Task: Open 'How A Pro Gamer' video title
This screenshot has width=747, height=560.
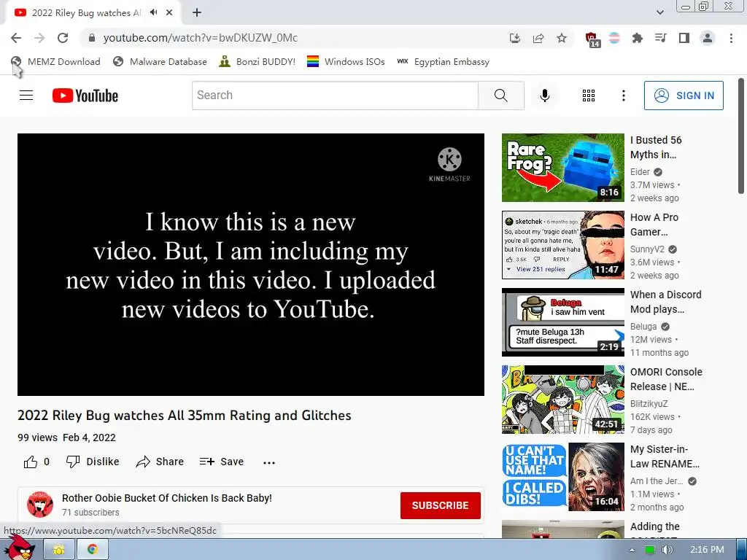Action: tap(654, 225)
